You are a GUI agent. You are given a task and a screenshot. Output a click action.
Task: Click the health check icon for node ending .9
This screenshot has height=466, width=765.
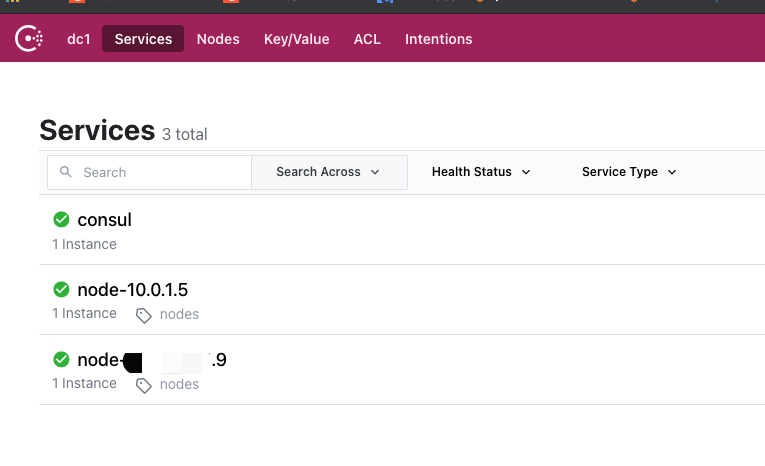(x=61, y=360)
